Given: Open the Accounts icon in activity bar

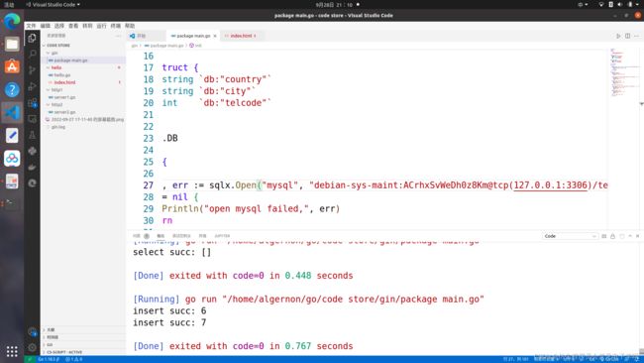Looking at the screenshot, I should coord(32,331).
